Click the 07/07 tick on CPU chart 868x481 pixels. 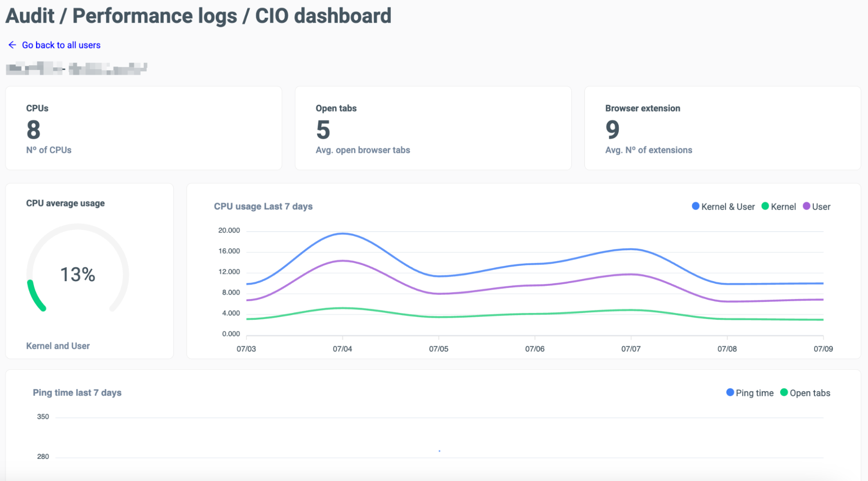[631, 338]
